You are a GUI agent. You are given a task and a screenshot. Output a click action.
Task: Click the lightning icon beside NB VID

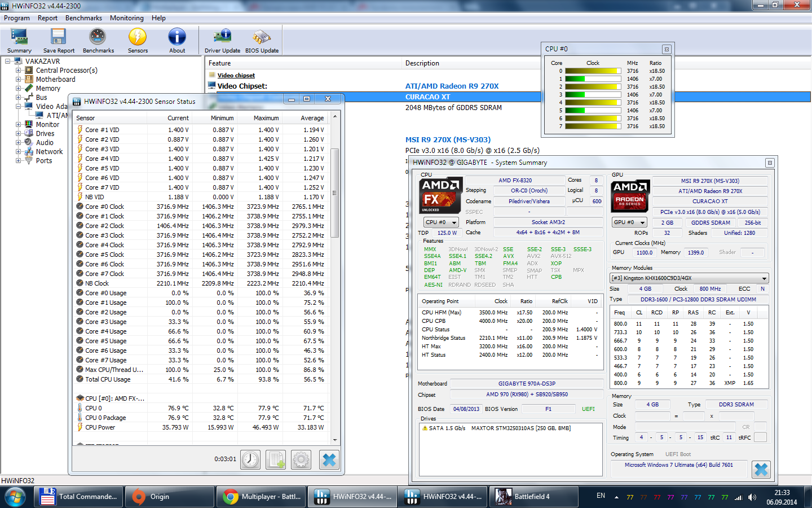click(x=80, y=197)
